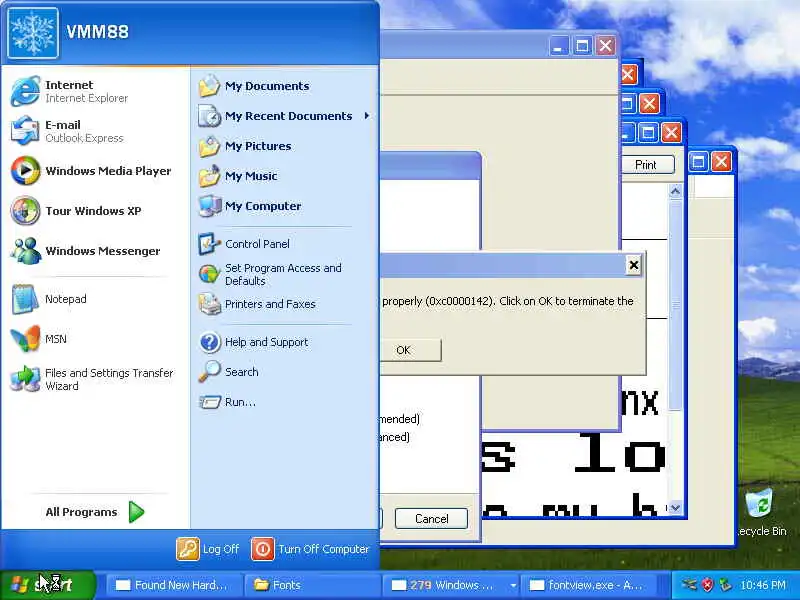Open My Music folder
Screen dimensions: 800x600
(x=283, y=176)
